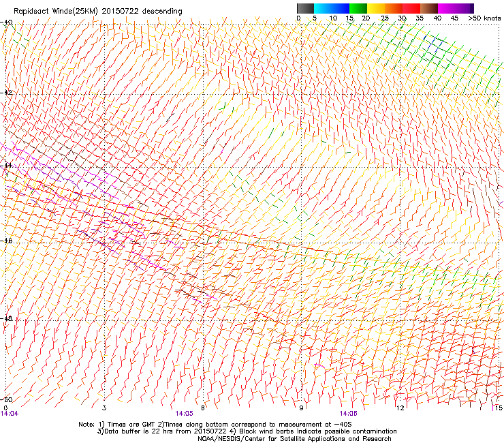Viewport: 504px width, 443px height.
Task: Click the longitude label '6'
Action: pyautogui.click(x=203, y=408)
